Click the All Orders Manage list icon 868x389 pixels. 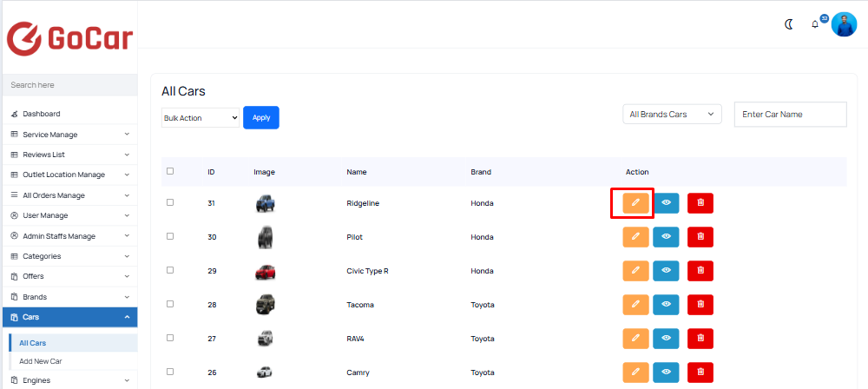click(x=15, y=195)
